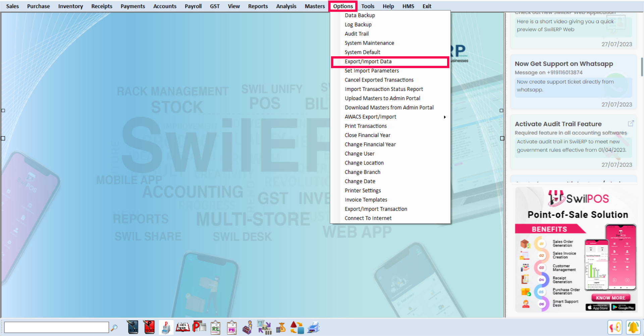The height and width of the screenshot is (336, 644).
Task: Open the Tools menu
Action: [368, 6]
